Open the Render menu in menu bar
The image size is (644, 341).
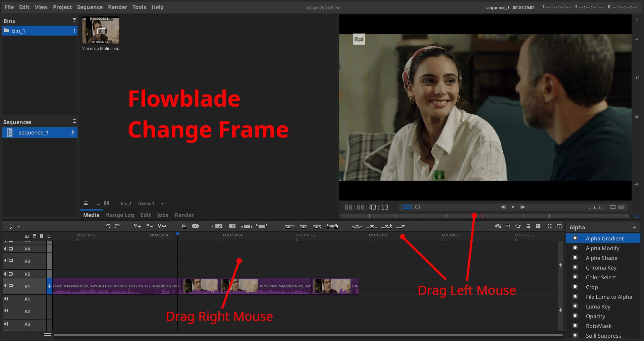117,7
